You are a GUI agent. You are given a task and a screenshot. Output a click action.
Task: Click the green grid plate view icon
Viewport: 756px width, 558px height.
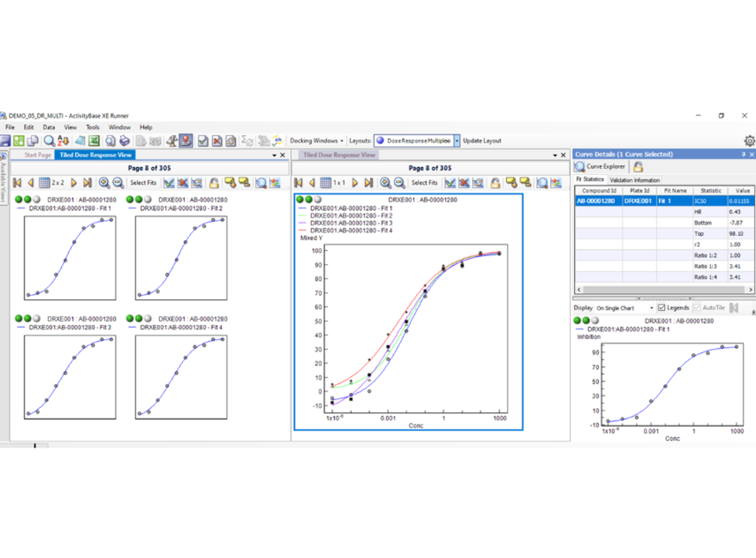point(19,141)
